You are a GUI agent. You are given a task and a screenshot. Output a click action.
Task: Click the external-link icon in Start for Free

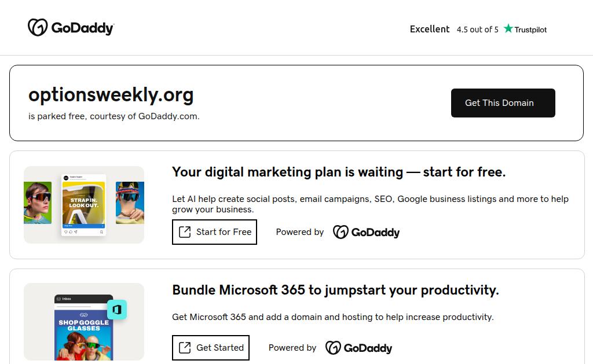click(185, 232)
